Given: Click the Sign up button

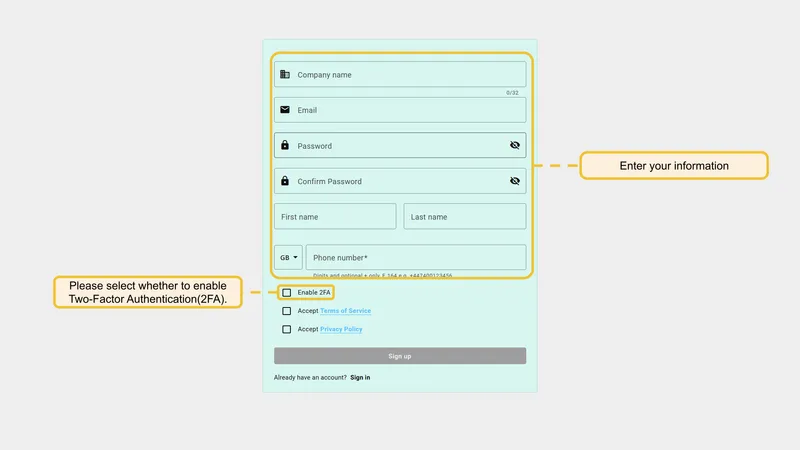Looking at the screenshot, I should (x=399, y=356).
